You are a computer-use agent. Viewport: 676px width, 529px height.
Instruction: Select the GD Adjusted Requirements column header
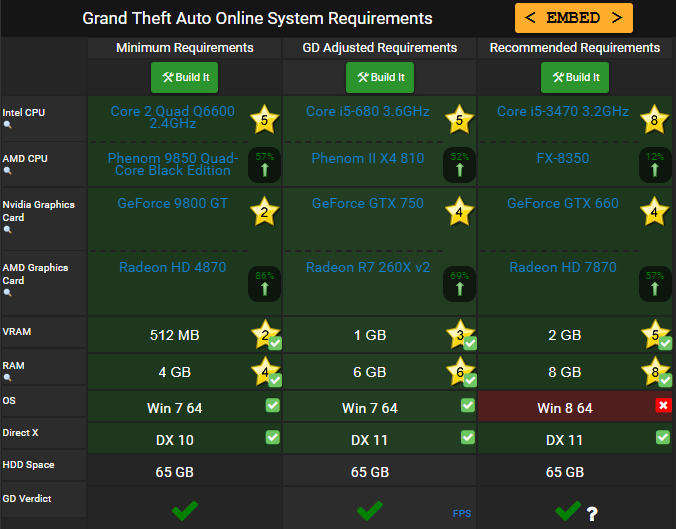pyautogui.click(x=379, y=48)
